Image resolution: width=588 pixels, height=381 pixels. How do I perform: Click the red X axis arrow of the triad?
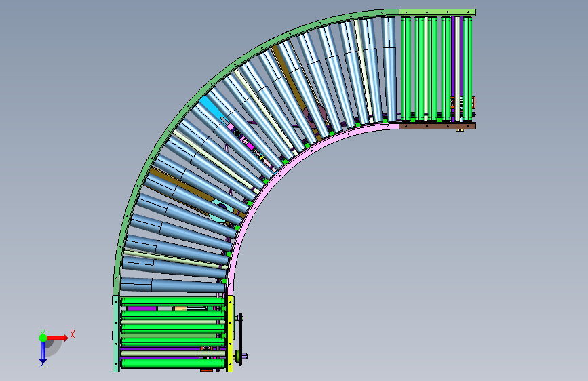(x=57, y=338)
